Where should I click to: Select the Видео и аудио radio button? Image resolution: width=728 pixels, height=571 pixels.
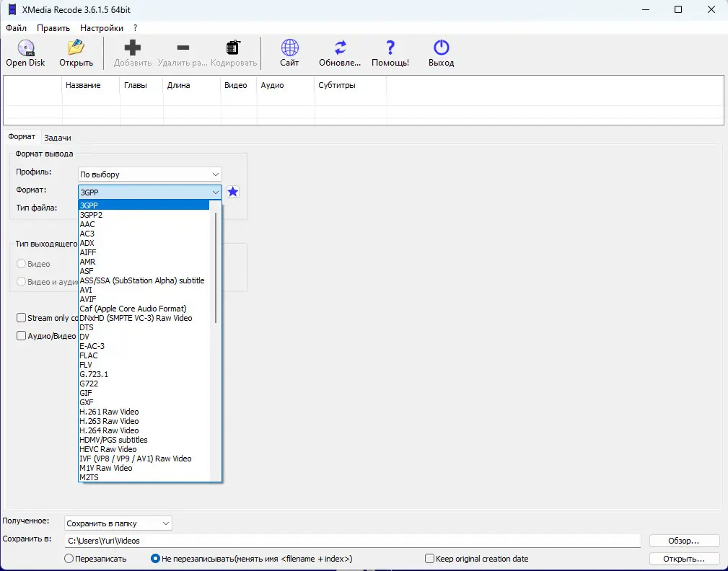click(x=21, y=282)
